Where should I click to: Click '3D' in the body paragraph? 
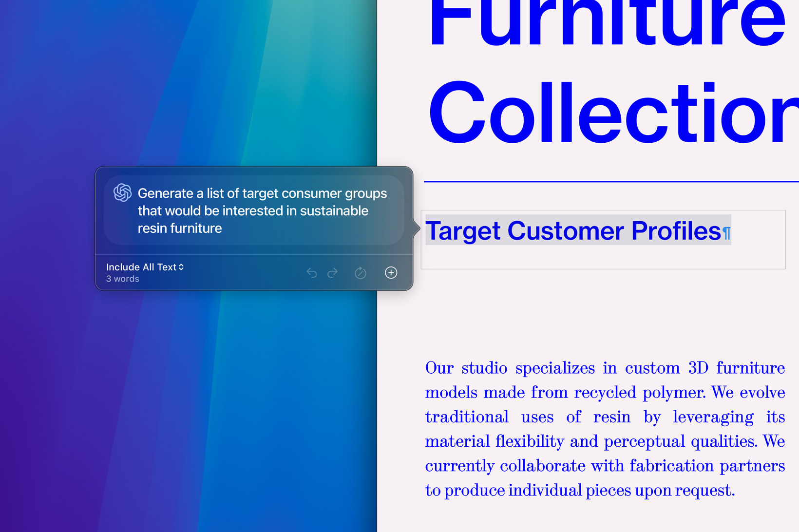click(x=698, y=368)
